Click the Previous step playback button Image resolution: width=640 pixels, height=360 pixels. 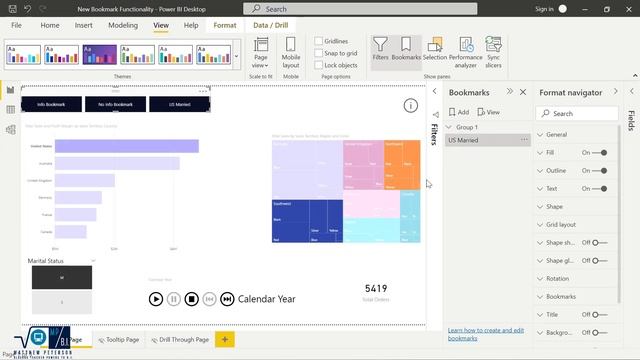click(x=209, y=299)
